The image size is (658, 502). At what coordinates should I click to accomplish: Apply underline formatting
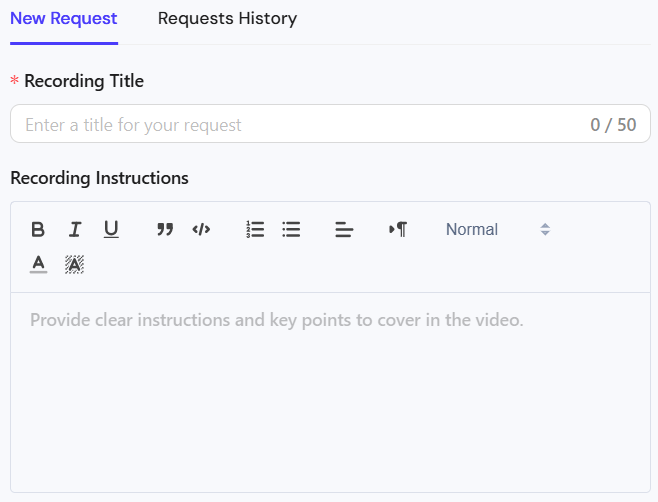click(111, 230)
